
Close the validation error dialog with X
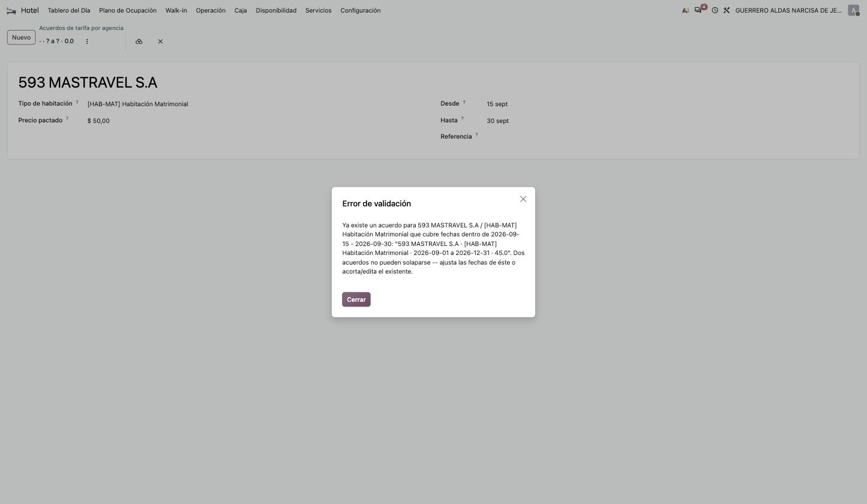[523, 199]
